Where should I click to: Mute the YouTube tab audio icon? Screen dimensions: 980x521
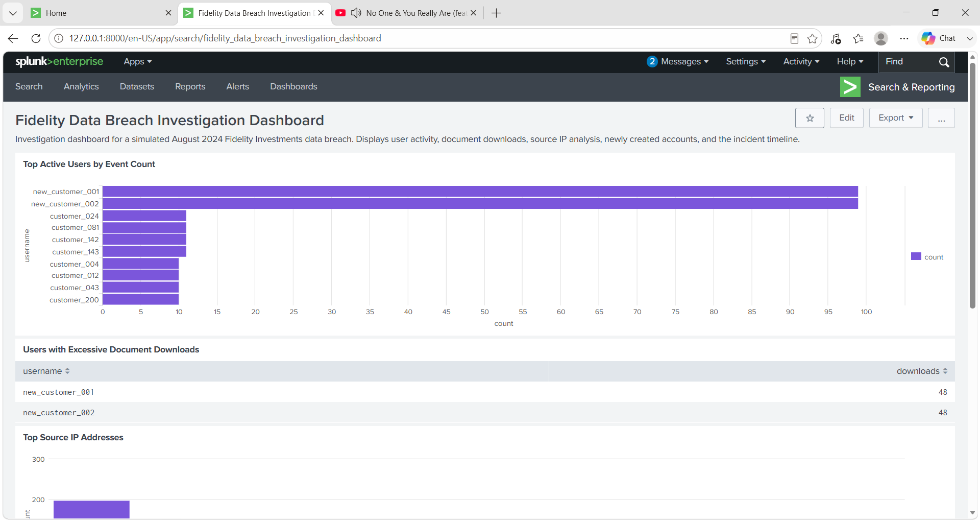pos(356,13)
